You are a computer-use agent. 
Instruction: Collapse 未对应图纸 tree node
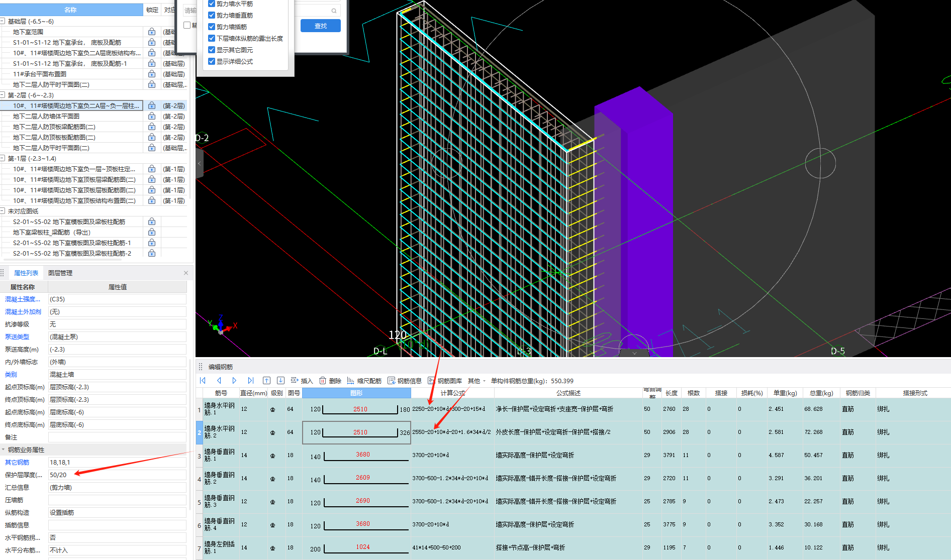(3, 211)
